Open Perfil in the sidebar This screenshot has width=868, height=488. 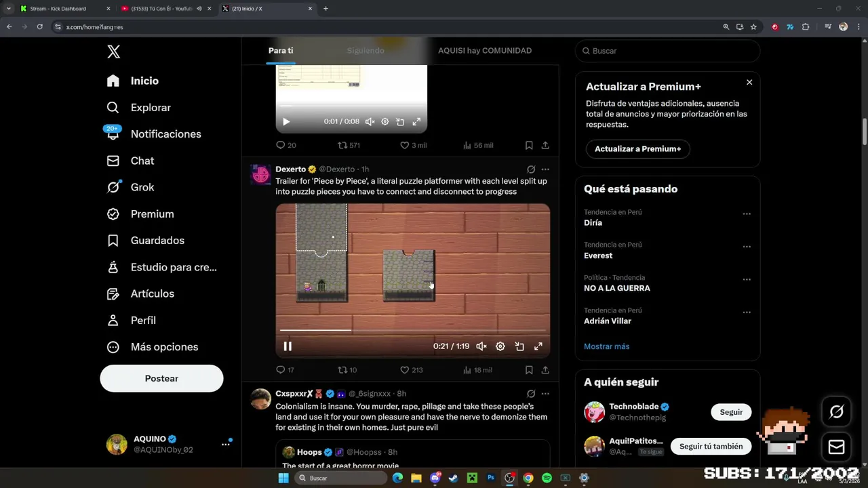click(132, 320)
